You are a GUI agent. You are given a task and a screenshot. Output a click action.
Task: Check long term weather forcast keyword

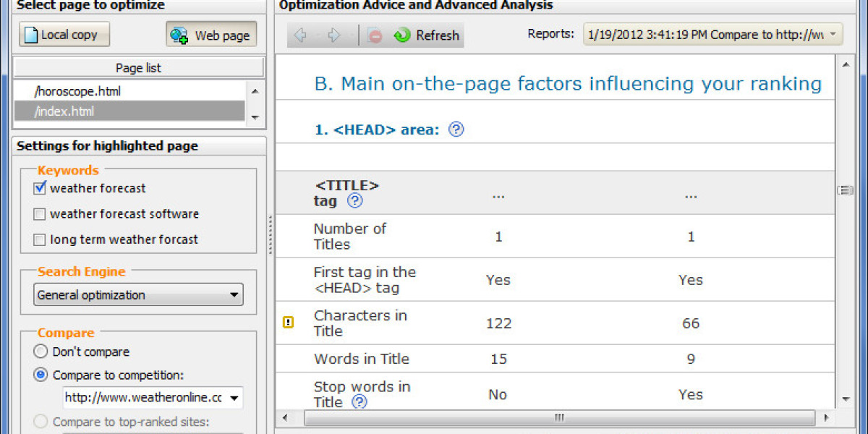[40, 239]
